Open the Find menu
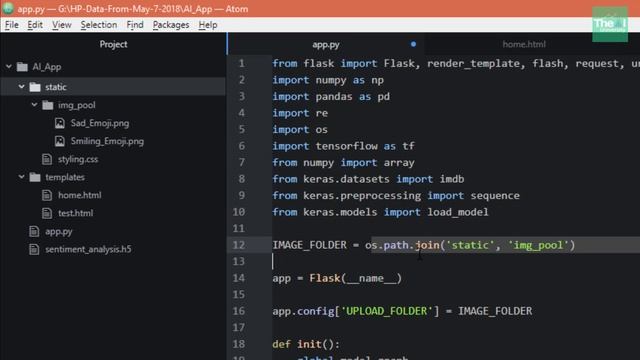This screenshot has width=640, height=360. pos(135,25)
